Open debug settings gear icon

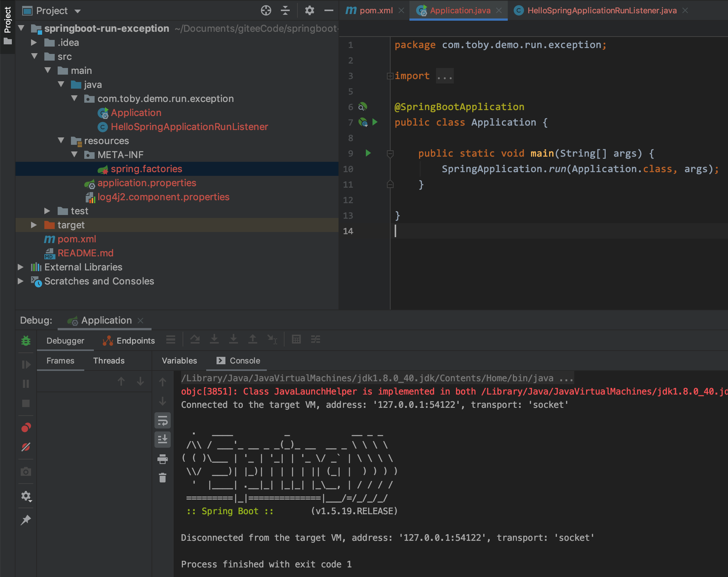26,496
